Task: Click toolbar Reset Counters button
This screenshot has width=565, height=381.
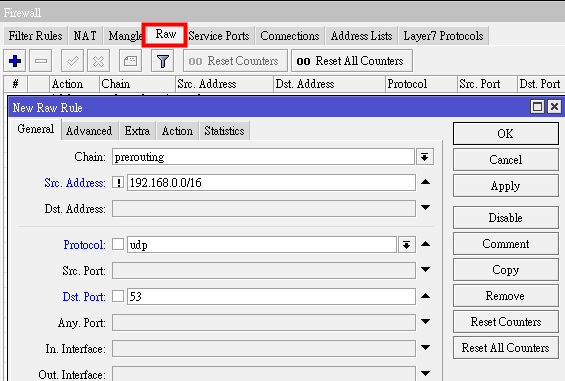Action: pos(235,61)
